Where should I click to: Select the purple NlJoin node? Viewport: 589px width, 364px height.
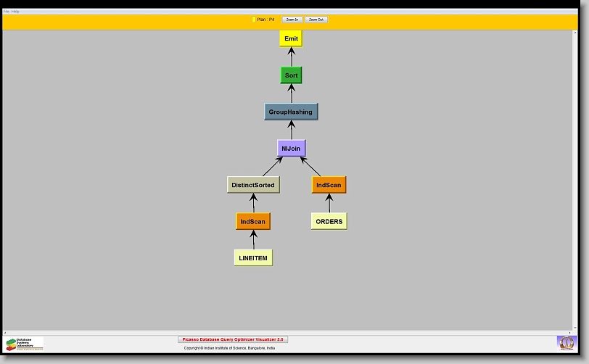point(291,149)
